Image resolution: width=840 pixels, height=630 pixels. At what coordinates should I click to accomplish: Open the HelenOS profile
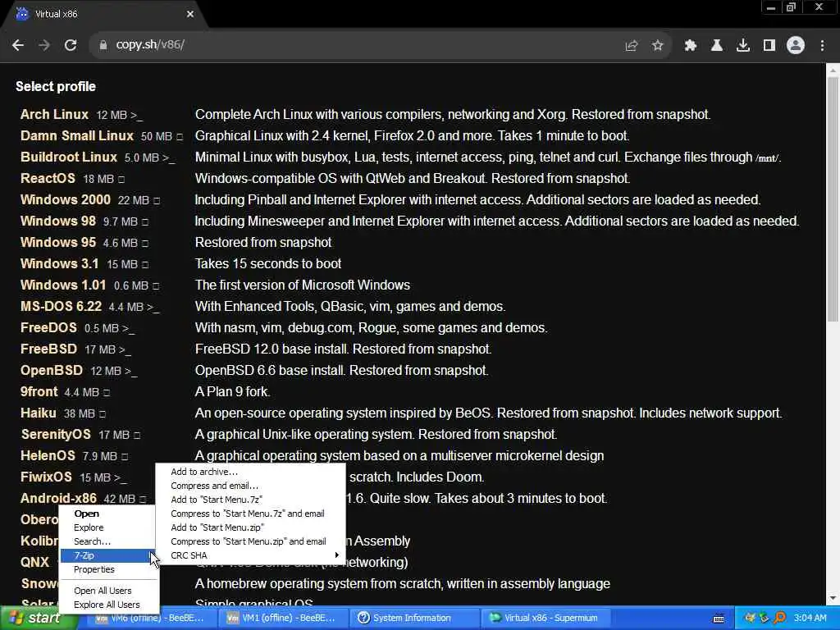pyautogui.click(x=48, y=455)
